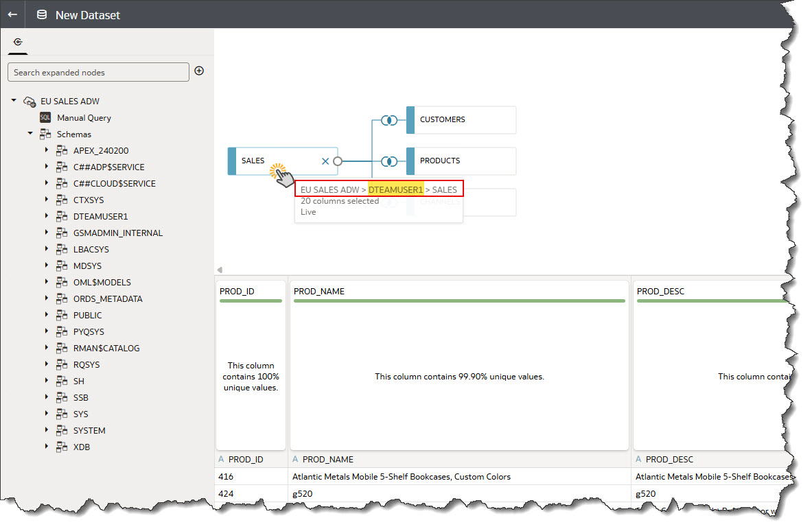Click the dataset database icon beside New Dataset

tap(42, 15)
